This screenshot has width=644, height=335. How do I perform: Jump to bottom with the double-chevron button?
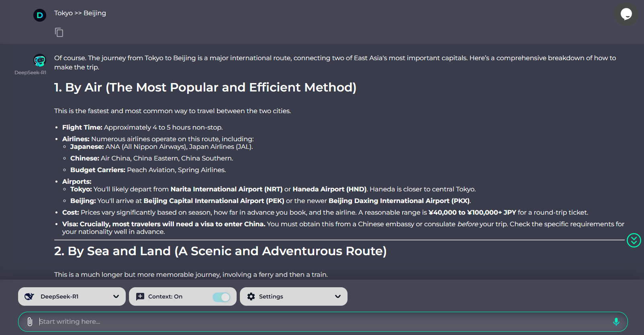pos(634,240)
